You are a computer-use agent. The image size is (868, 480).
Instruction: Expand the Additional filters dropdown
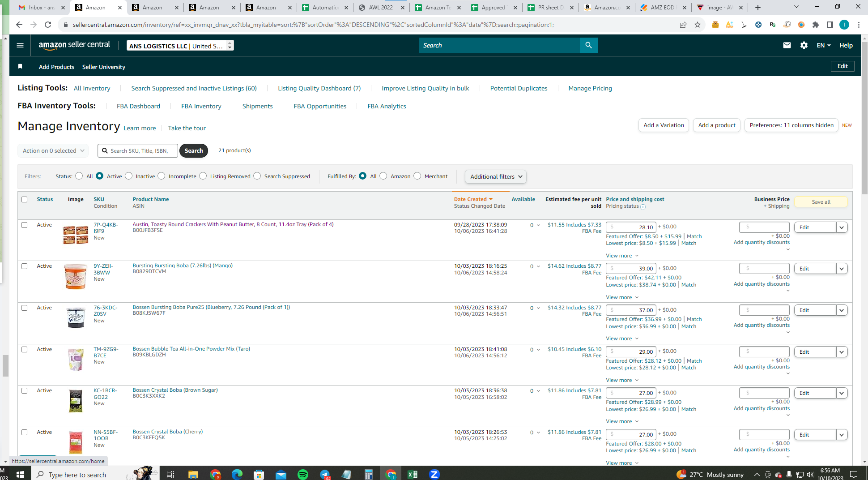[x=496, y=176]
